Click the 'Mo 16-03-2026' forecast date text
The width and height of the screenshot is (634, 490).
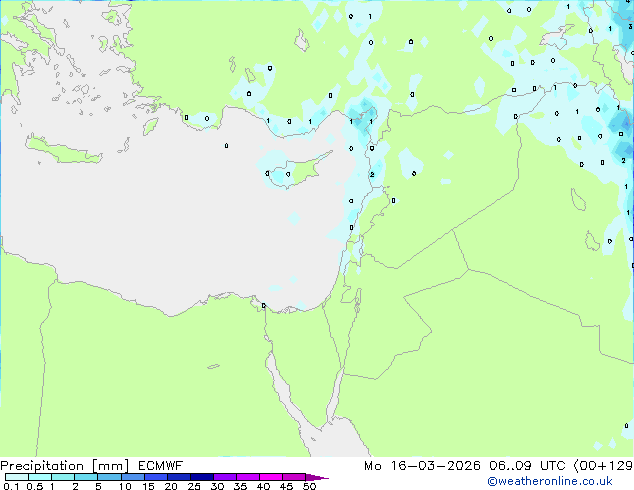pyautogui.click(x=422, y=466)
